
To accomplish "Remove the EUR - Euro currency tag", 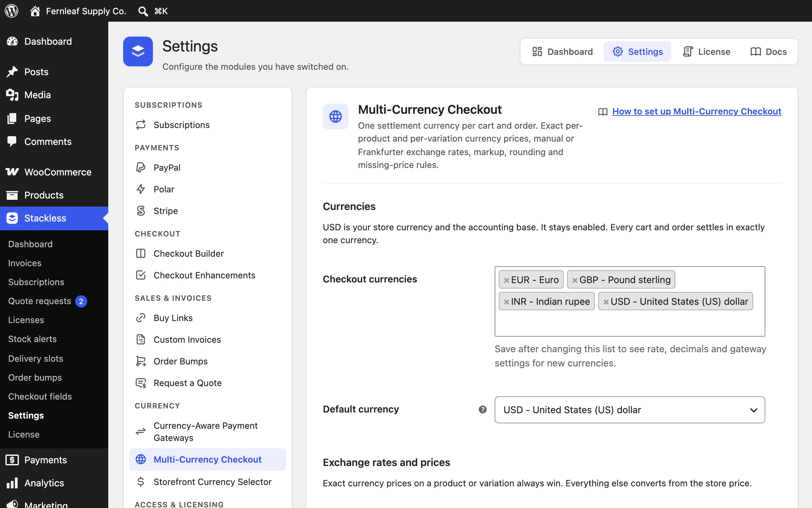I will click(506, 280).
